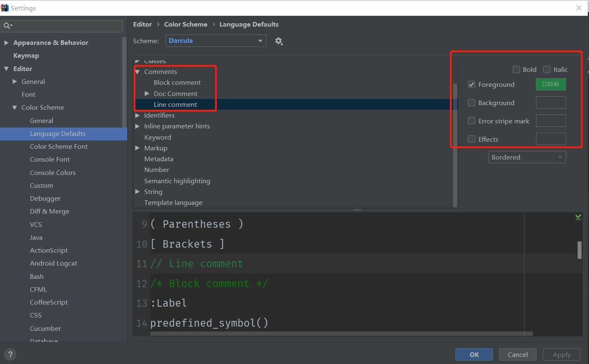Screen dimensions: 589x364
Task: Click the green inspection checkmark in preview
Action: [x=578, y=217]
